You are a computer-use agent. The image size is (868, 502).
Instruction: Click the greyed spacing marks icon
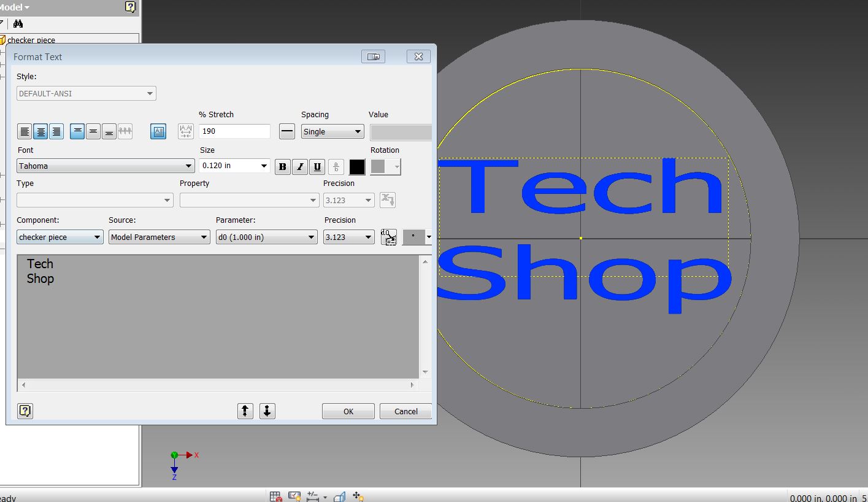click(125, 131)
